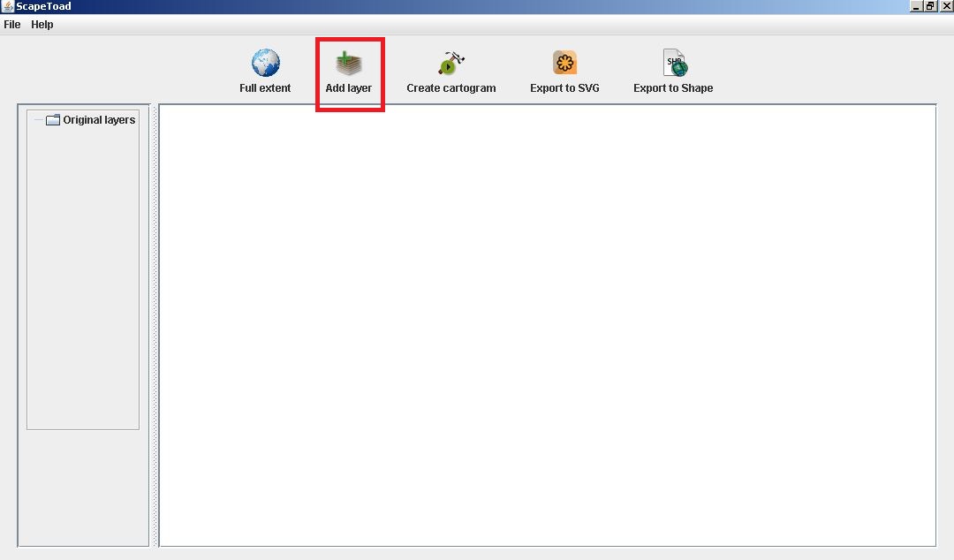
Task: Click the ScapeToad Java icon in title bar
Action: [7, 6]
